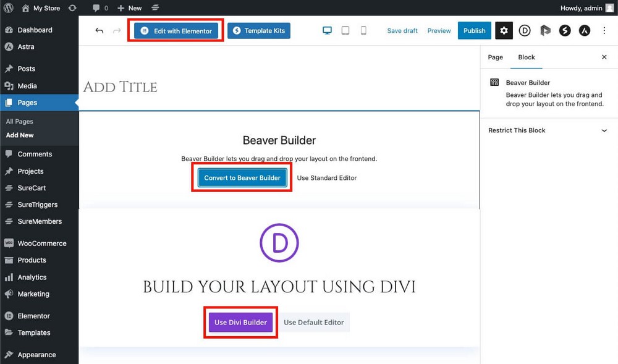Click the Add Title field

pyautogui.click(x=121, y=87)
